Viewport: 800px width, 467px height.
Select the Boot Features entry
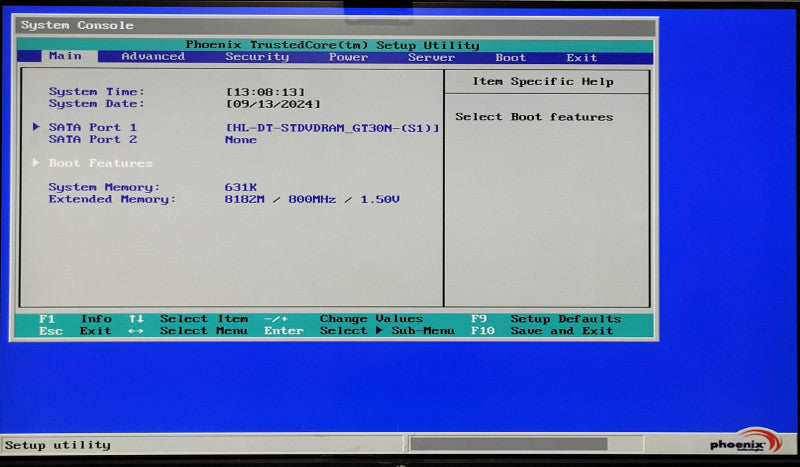tap(101, 163)
